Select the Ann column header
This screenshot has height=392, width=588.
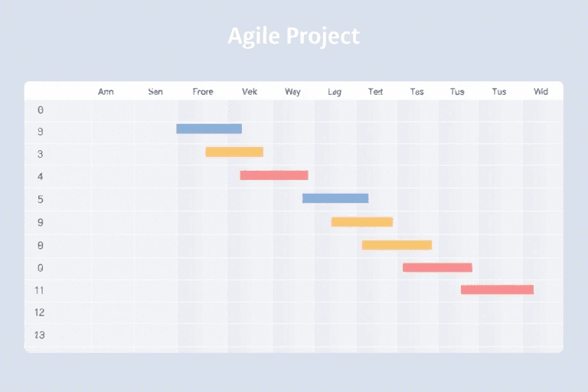tap(106, 92)
